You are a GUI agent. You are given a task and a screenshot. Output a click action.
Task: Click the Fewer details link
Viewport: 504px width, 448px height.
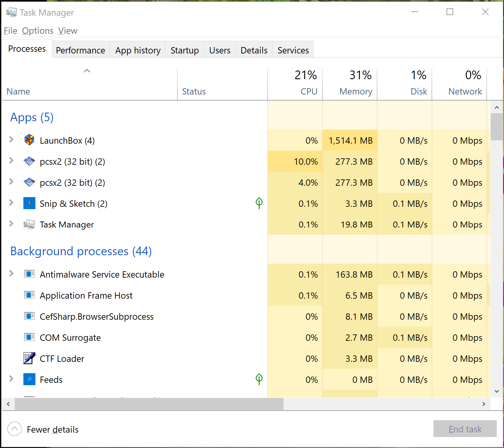tap(52, 429)
